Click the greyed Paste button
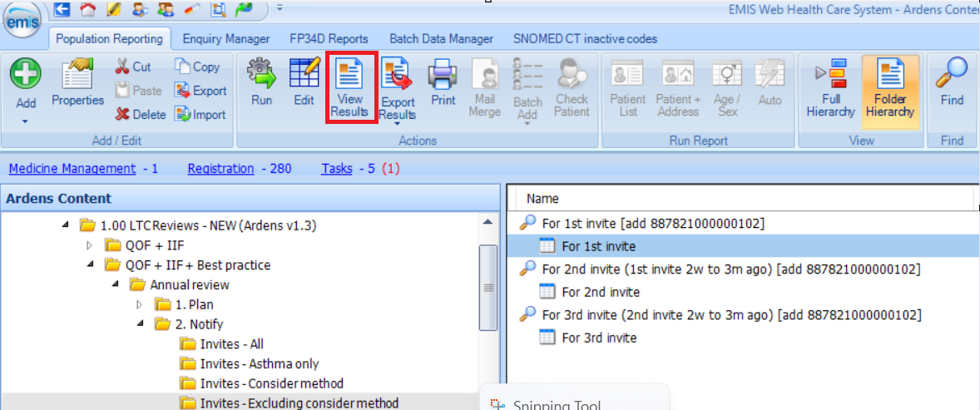The height and width of the screenshot is (410, 980). (x=140, y=91)
